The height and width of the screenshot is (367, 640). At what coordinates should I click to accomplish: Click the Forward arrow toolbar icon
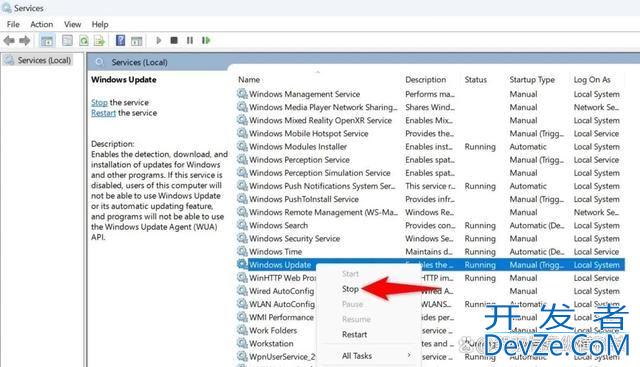coord(25,40)
